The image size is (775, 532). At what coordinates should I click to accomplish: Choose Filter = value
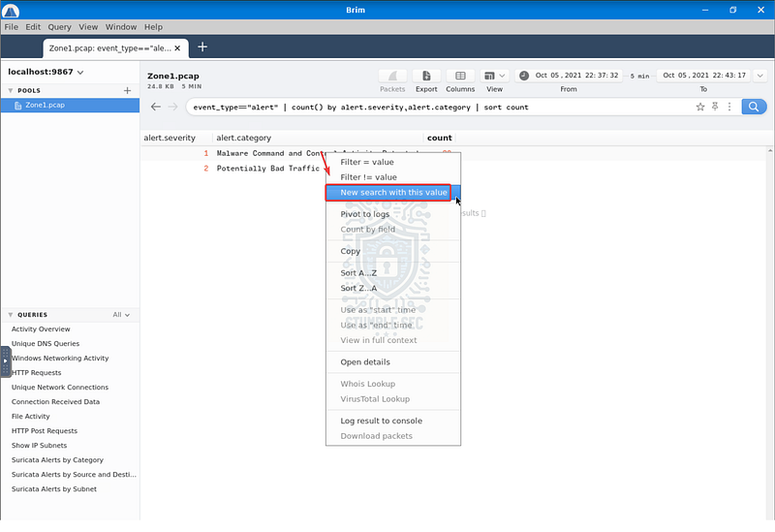[x=393, y=162]
